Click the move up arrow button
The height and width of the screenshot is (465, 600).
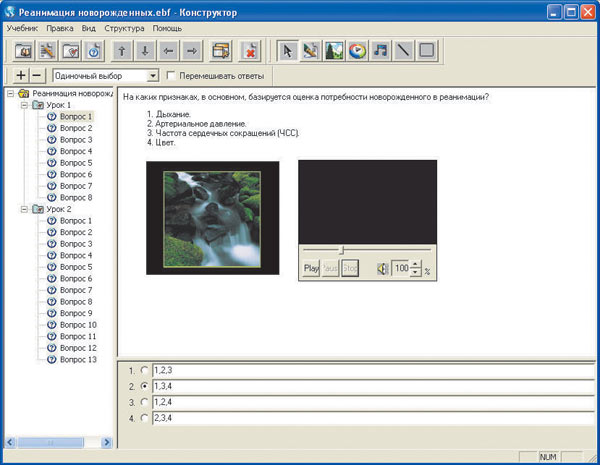click(121, 50)
